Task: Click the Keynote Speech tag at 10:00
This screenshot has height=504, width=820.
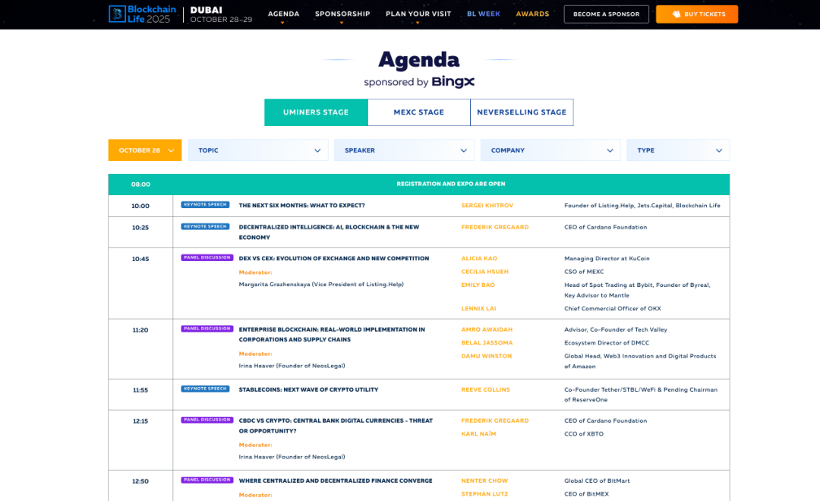Action: point(205,204)
